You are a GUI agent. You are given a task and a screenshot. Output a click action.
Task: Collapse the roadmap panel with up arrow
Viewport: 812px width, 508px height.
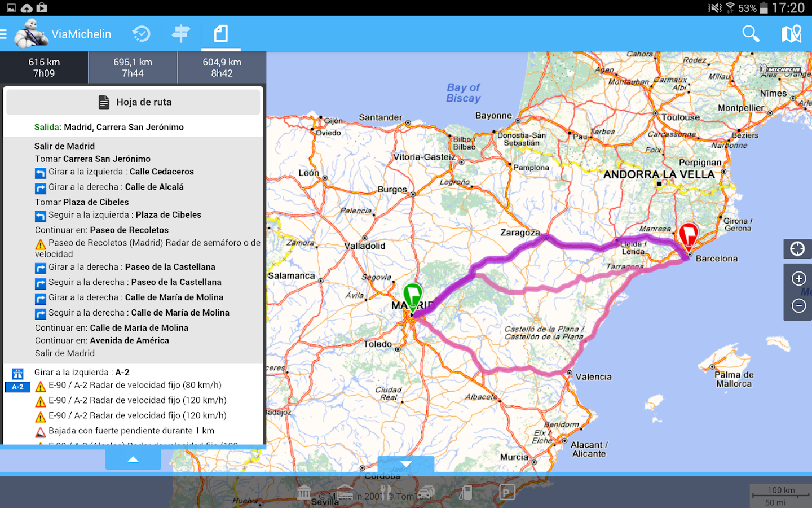[133, 459]
